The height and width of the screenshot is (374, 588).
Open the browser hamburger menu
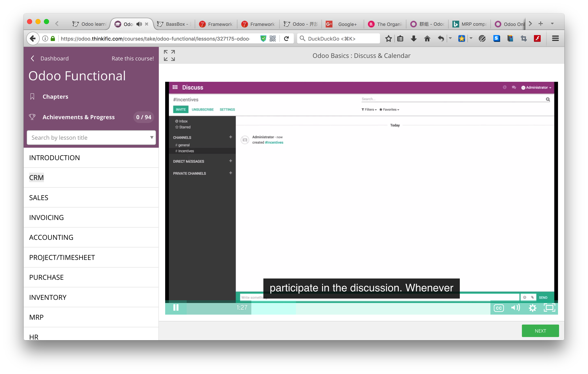coord(555,39)
